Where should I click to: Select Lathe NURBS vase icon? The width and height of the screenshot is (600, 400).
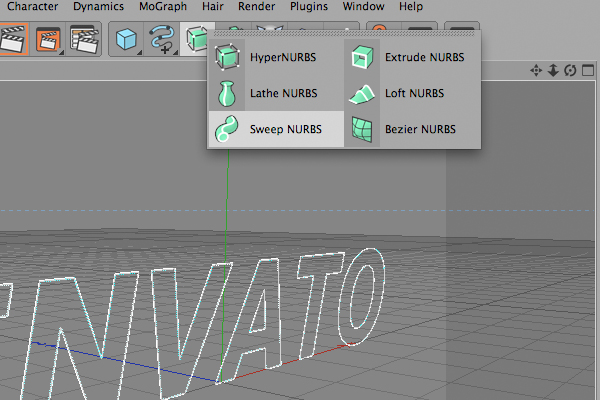(x=227, y=93)
